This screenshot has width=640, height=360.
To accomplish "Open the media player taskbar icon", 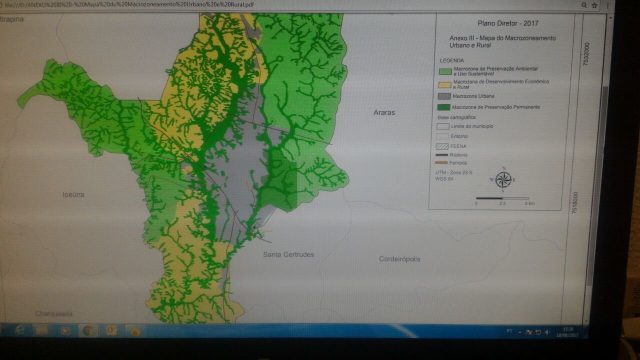I will pos(65,331).
